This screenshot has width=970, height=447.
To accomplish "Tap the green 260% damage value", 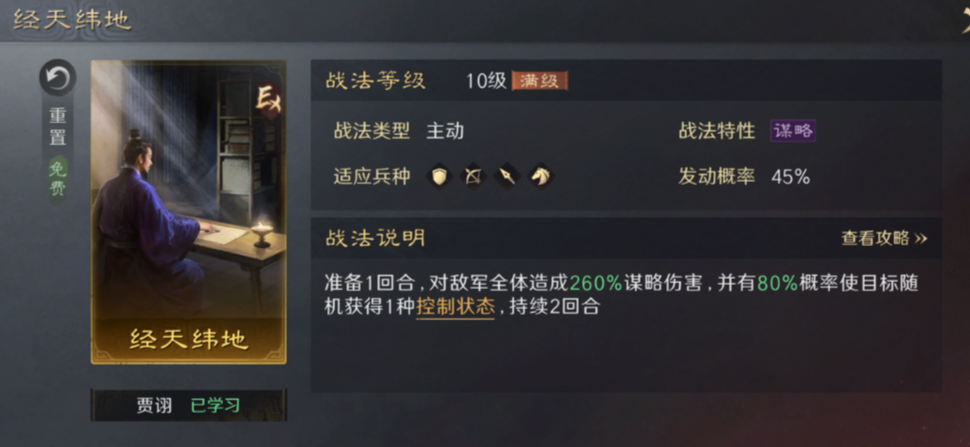I will [596, 283].
